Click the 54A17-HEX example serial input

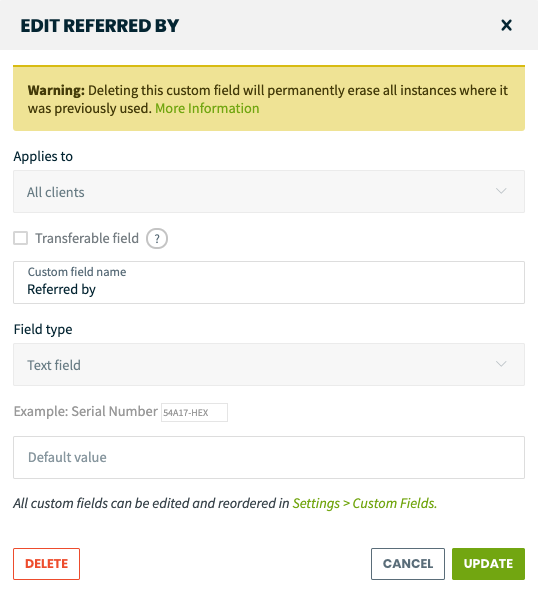click(194, 412)
